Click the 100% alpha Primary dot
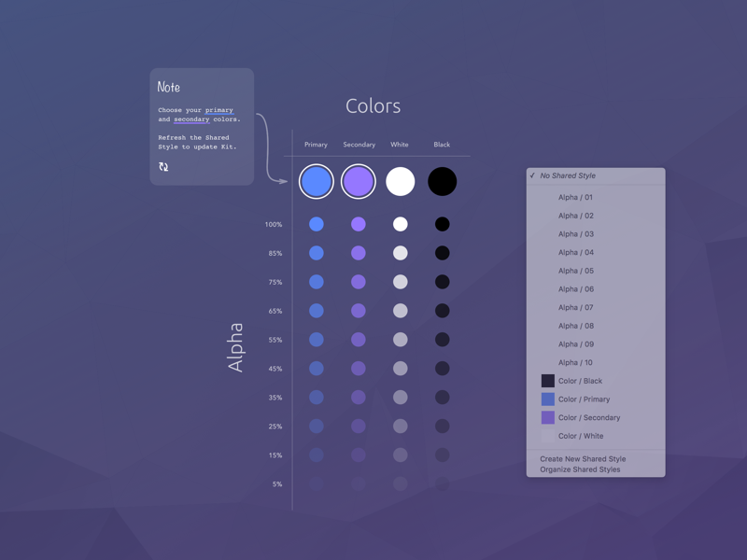This screenshot has width=747, height=560. pos(315,224)
